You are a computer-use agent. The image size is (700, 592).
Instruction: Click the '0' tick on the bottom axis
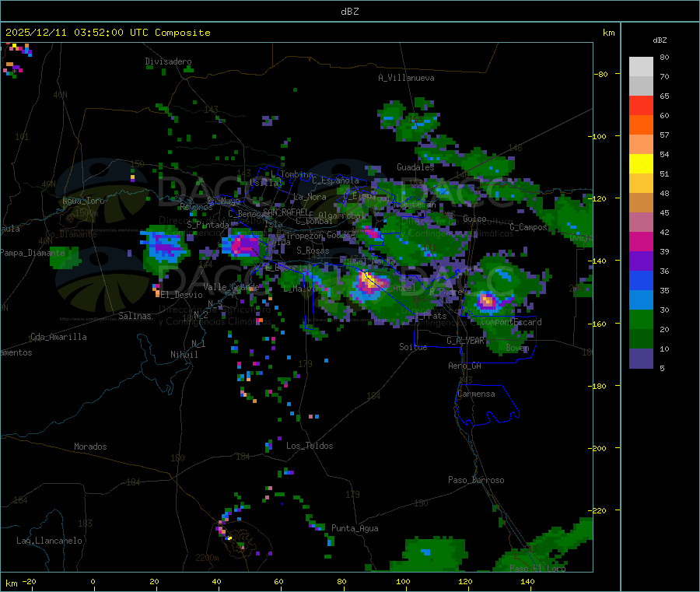click(x=93, y=582)
